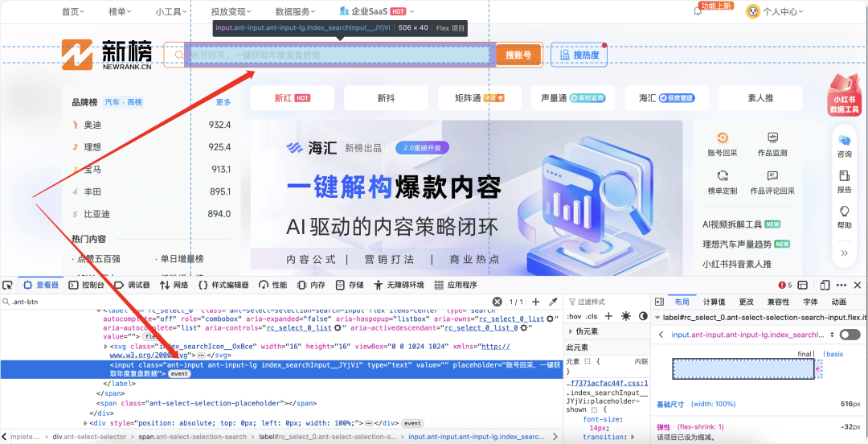
Task: Click the 个人中心 user avatar
Action: click(x=752, y=11)
